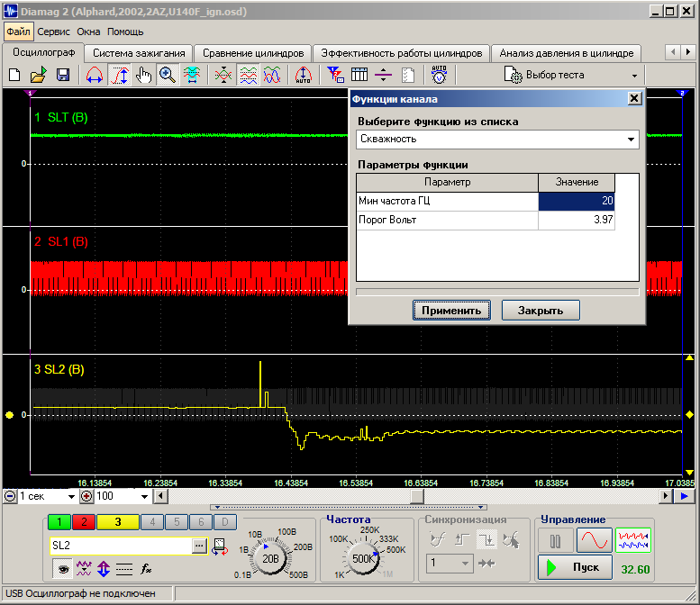700x605 pixels.
Task: Click the AUTO voltmeter icon
Action: pos(439,75)
